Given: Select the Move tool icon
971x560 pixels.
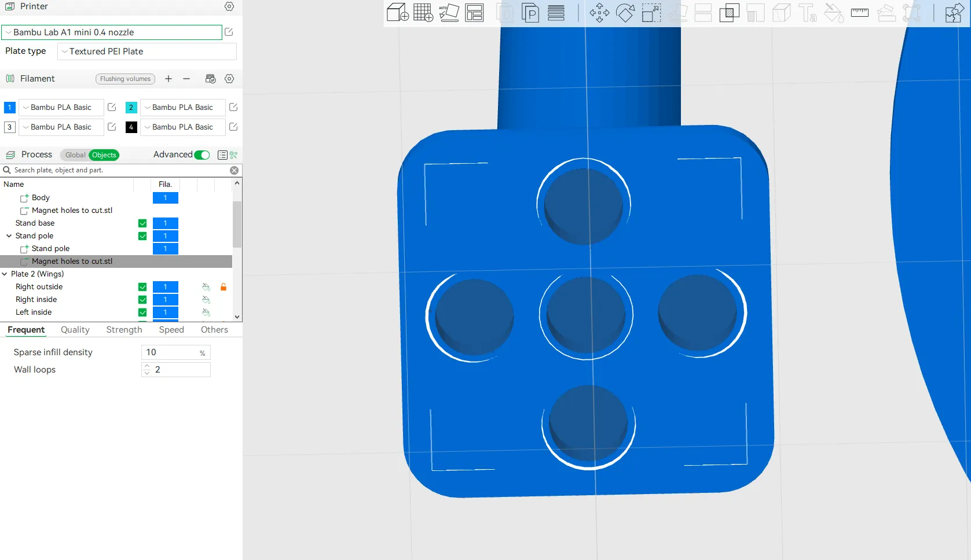Looking at the screenshot, I should pyautogui.click(x=599, y=13).
